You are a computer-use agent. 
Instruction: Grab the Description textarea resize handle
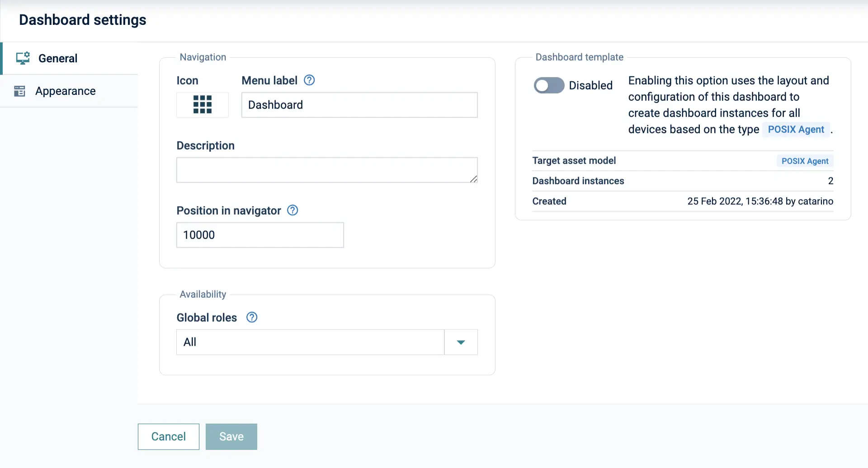point(473,179)
